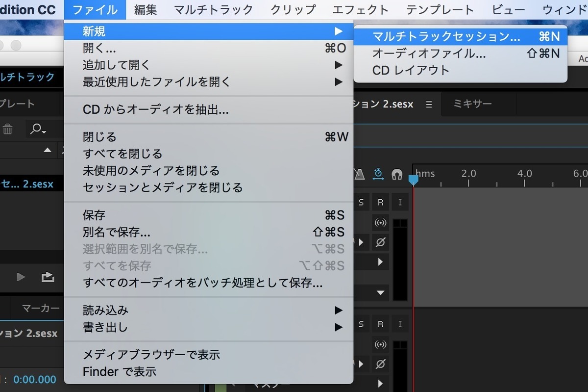Screen dimensions: 588x392
Task: Click the playback preview icon in files panel
Action: (20, 277)
